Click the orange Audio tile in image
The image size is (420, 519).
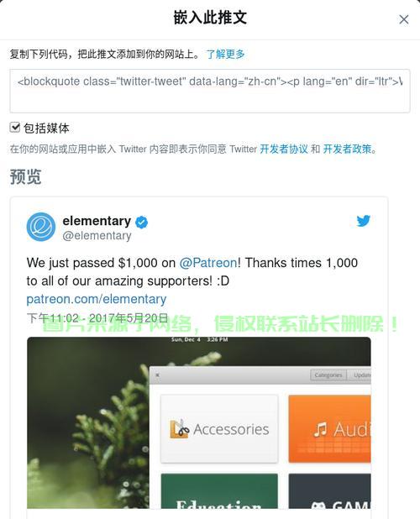329,429
